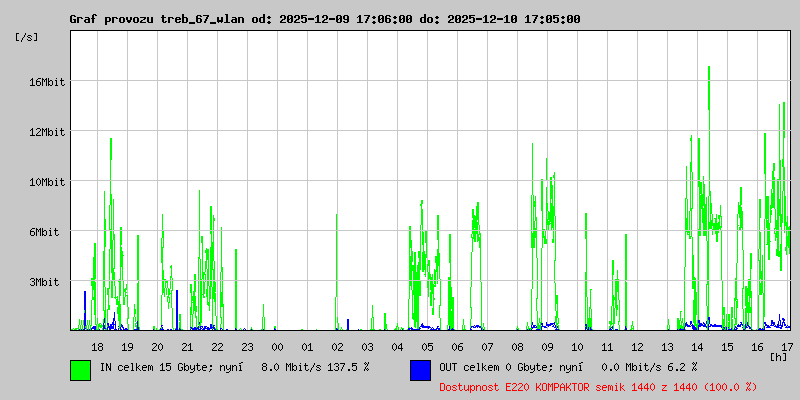The width and height of the screenshot is (800, 400).
Task: Select the 12Mbit y-axis label
Action: click(46, 132)
